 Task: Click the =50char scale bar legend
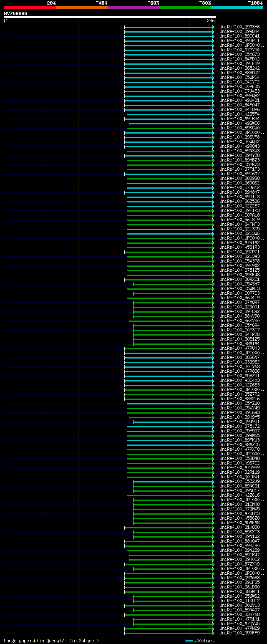pos(200,640)
